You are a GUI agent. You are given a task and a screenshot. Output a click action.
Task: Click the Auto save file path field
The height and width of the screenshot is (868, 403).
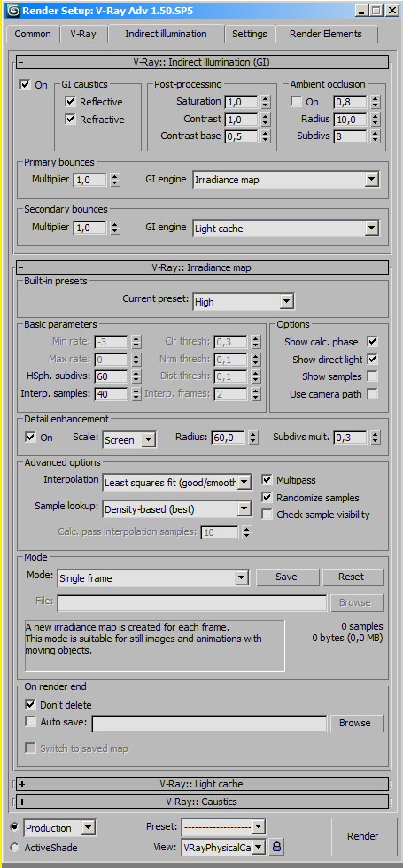(209, 724)
